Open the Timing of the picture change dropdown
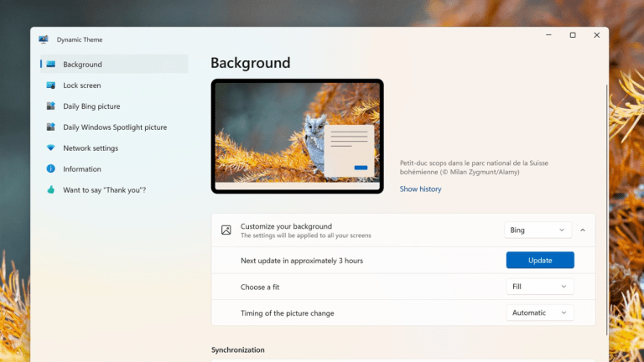Image resolution: width=644 pixels, height=362 pixels. tap(540, 313)
